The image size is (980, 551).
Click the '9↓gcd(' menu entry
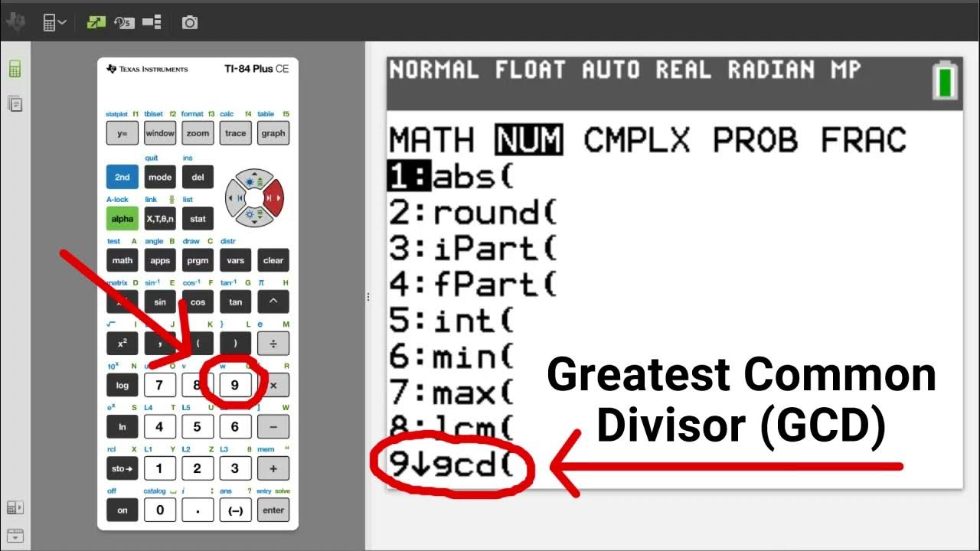[x=452, y=465]
